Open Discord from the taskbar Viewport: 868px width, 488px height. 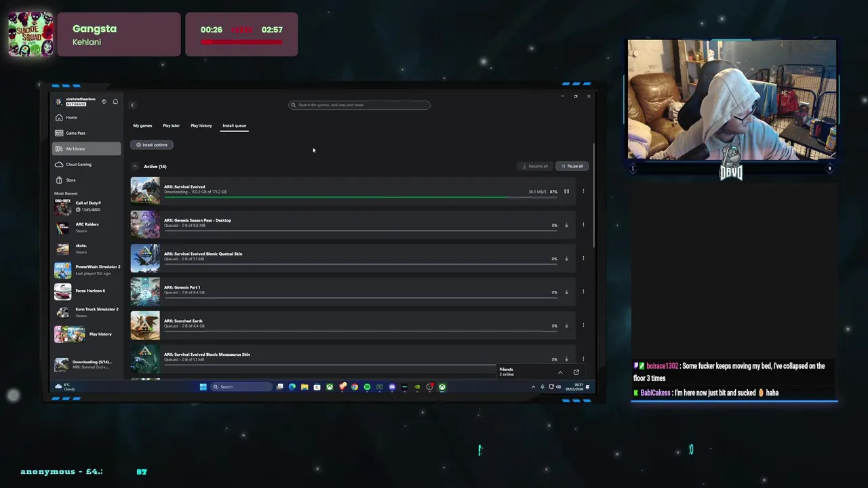point(392,387)
